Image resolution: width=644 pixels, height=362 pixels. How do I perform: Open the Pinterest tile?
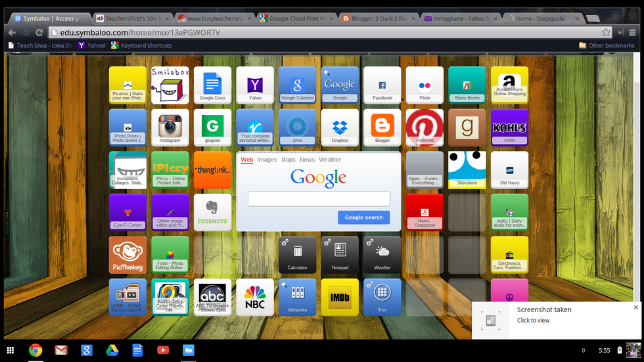click(x=425, y=127)
